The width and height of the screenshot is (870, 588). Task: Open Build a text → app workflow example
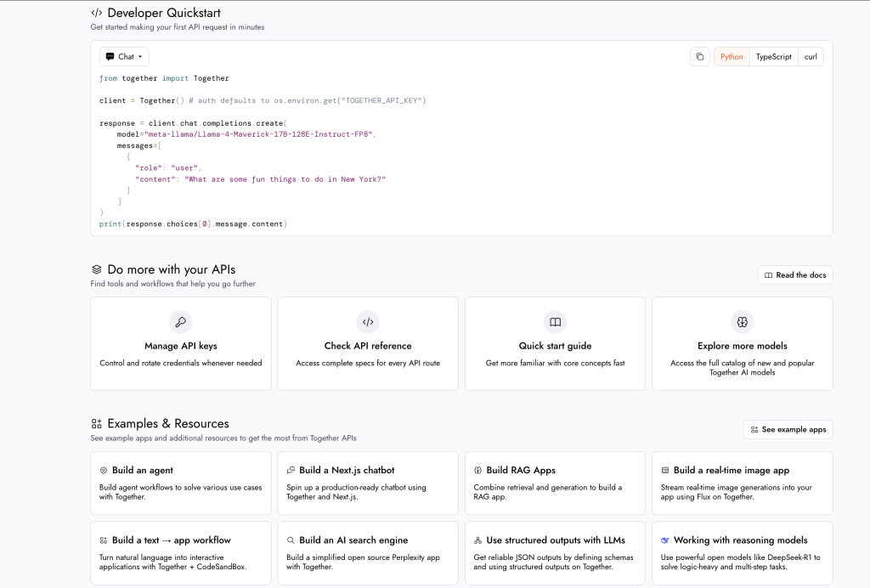181,553
